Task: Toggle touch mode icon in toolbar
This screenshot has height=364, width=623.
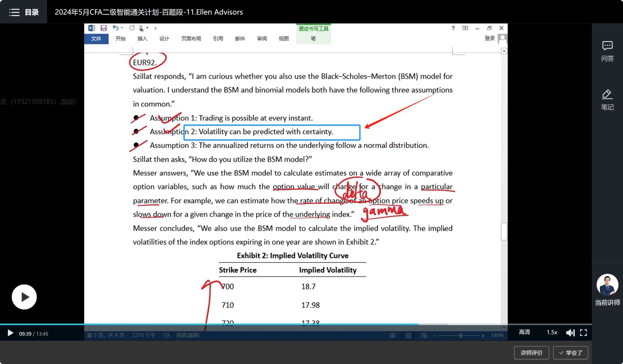Action: 141,28
